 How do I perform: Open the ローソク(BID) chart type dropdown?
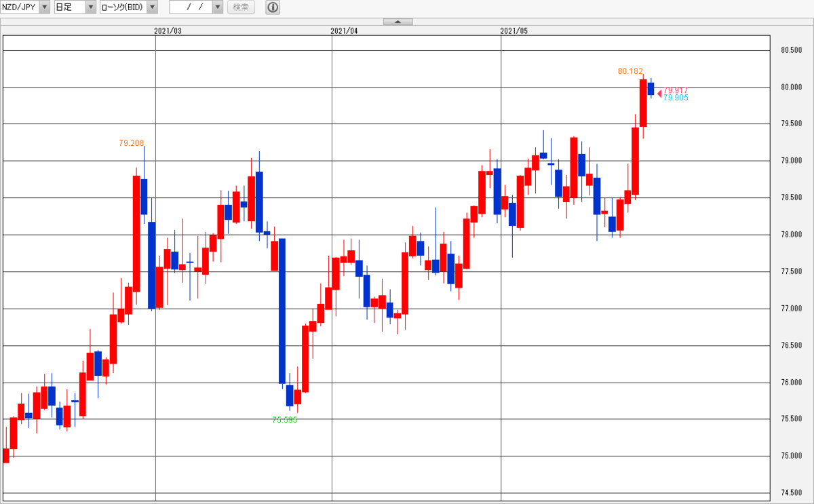coord(152,7)
